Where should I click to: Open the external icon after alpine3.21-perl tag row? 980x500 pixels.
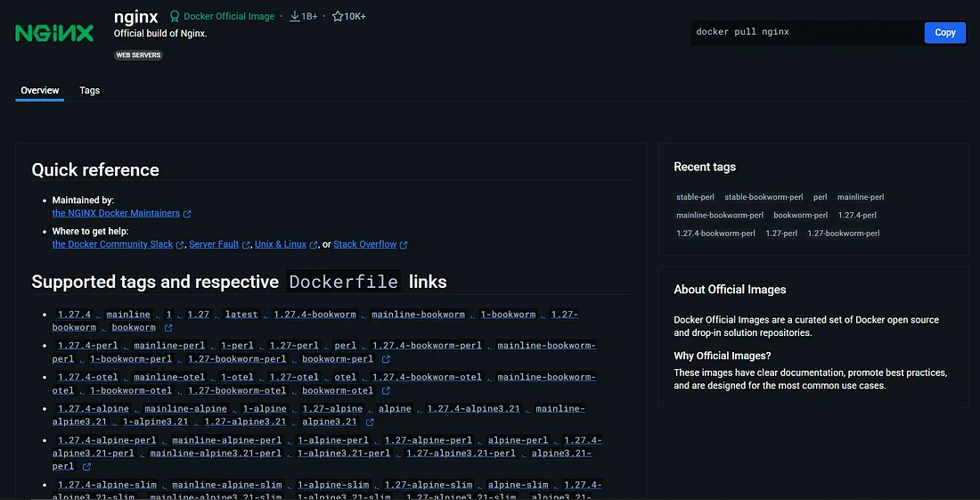pyautogui.click(x=86, y=467)
